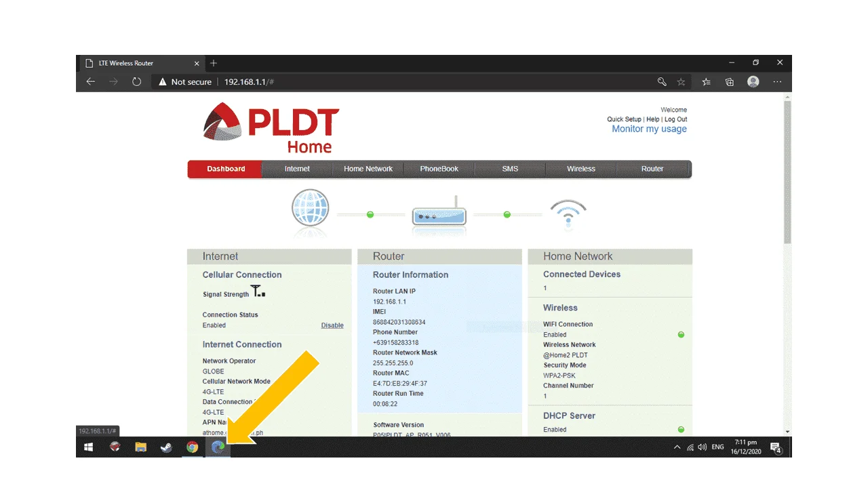Viewport: 868px width, 488px height.
Task: Close the LTE Wireless Router tab
Action: (197, 64)
